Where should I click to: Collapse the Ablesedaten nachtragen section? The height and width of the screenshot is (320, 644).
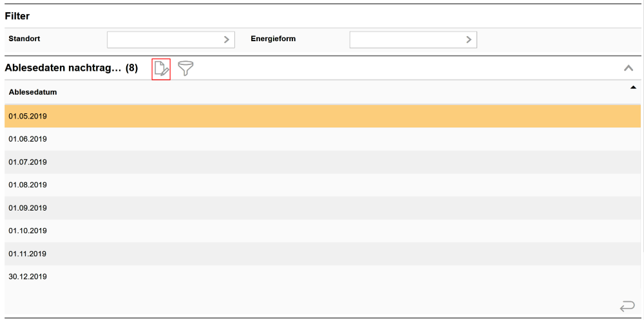coord(628,68)
